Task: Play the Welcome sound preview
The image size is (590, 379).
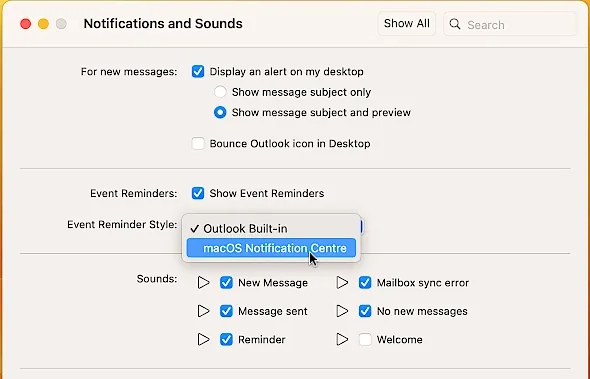Action: point(342,339)
